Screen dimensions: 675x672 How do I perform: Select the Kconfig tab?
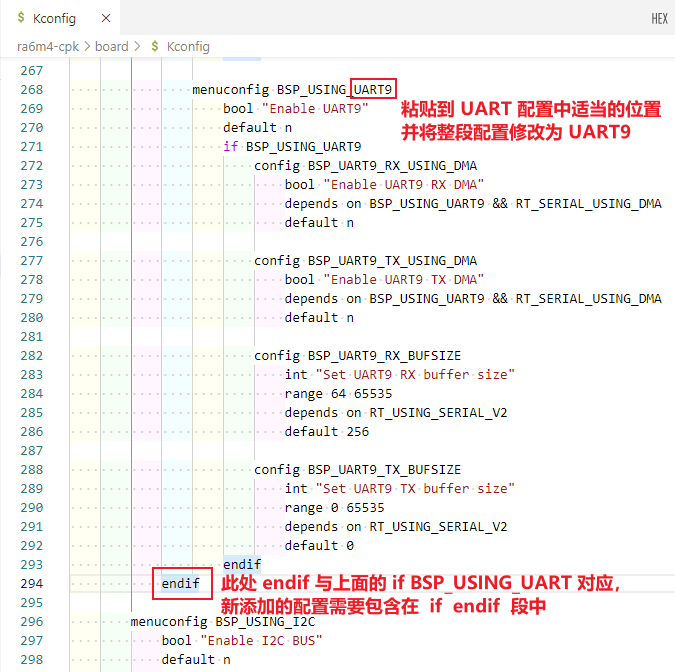[54, 19]
